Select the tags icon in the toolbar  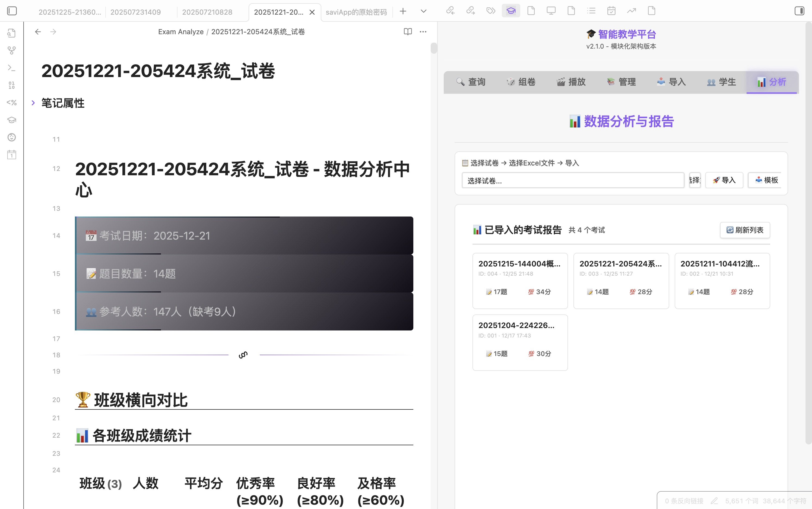click(490, 10)
